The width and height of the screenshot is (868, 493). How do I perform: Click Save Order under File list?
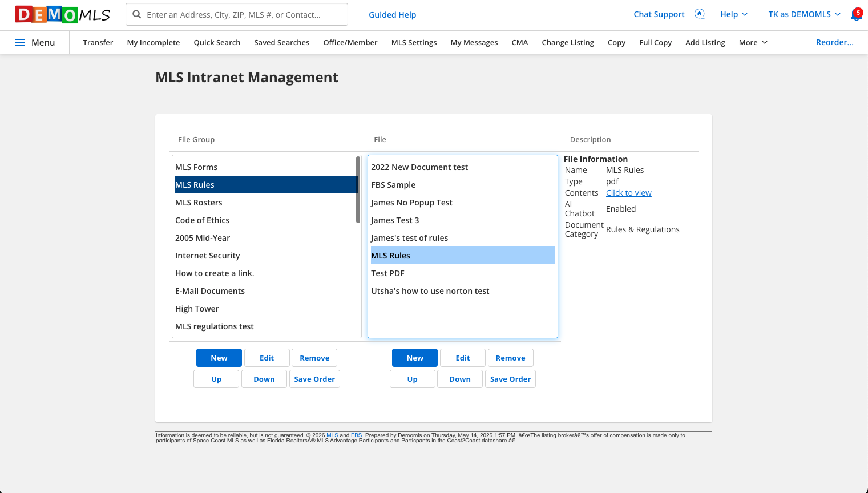[510, 379]
